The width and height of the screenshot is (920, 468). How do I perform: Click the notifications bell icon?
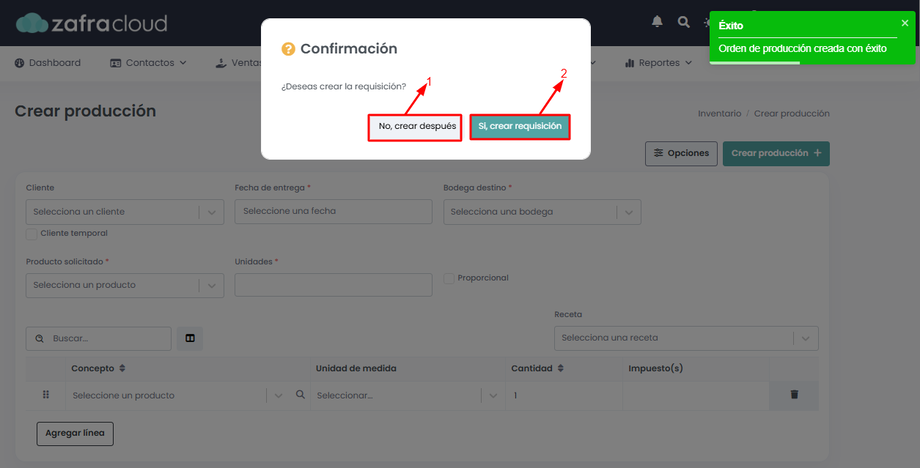pyautogui.click(x=657, y=21)
